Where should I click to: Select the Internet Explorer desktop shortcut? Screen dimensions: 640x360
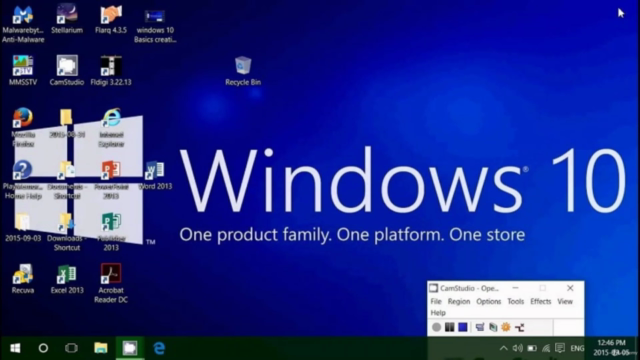pyautogui.click(x=111, y=127)
